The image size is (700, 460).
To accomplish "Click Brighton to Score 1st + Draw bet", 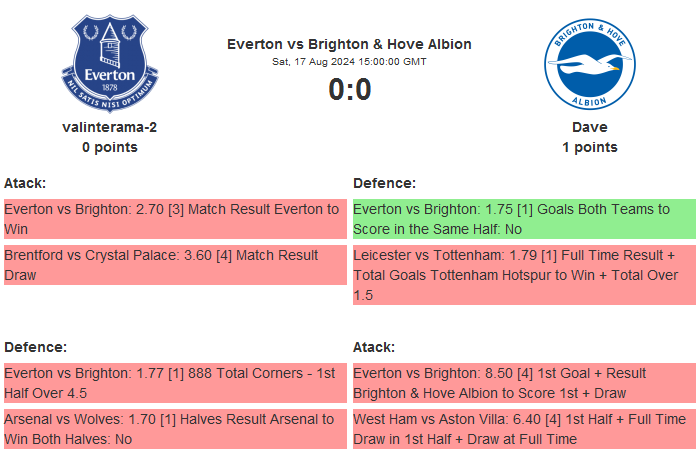I will pos(523,383).
